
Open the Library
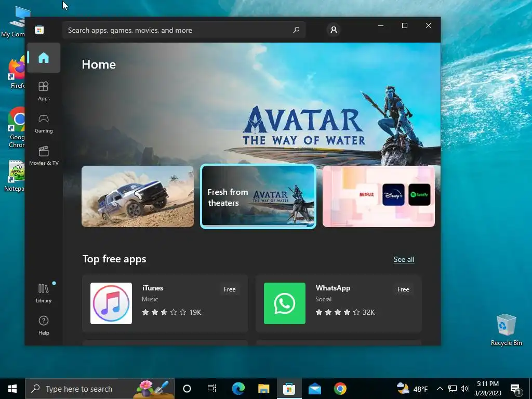44,293
